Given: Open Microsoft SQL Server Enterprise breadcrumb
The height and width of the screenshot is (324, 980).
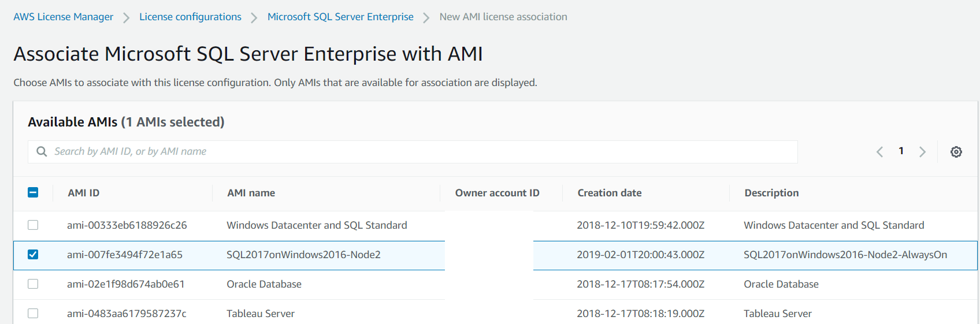Looking at the screenshot, I should 340,17.
